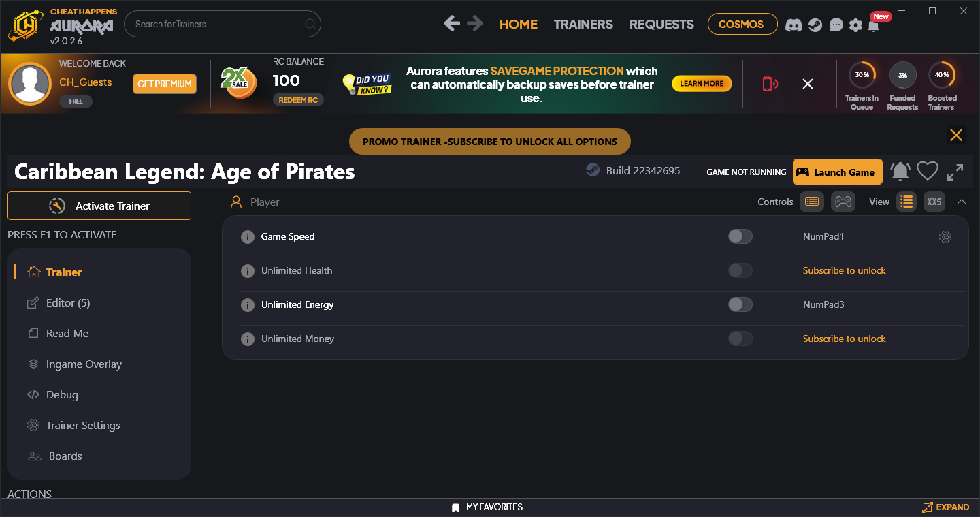Screen dimensions: 980x517
Task: Enable the Unlimited Energy toggle
Action: pos(740,304)
